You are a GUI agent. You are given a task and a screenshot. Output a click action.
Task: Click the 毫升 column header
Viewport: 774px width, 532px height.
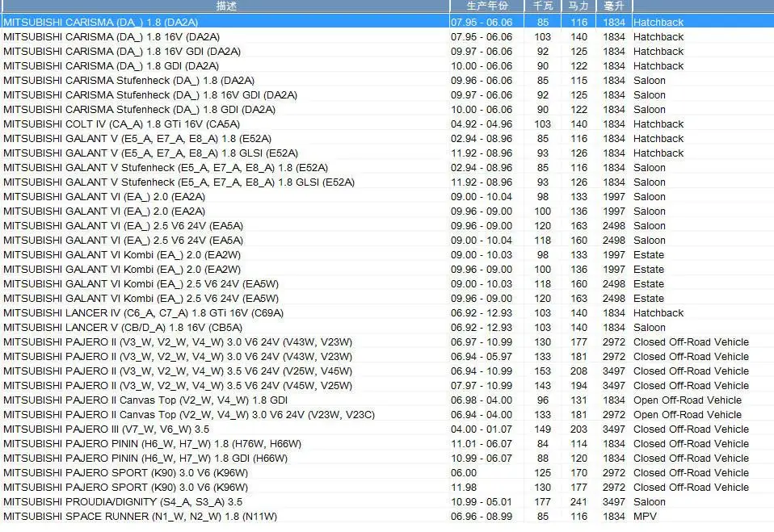[x=613, y=6]
